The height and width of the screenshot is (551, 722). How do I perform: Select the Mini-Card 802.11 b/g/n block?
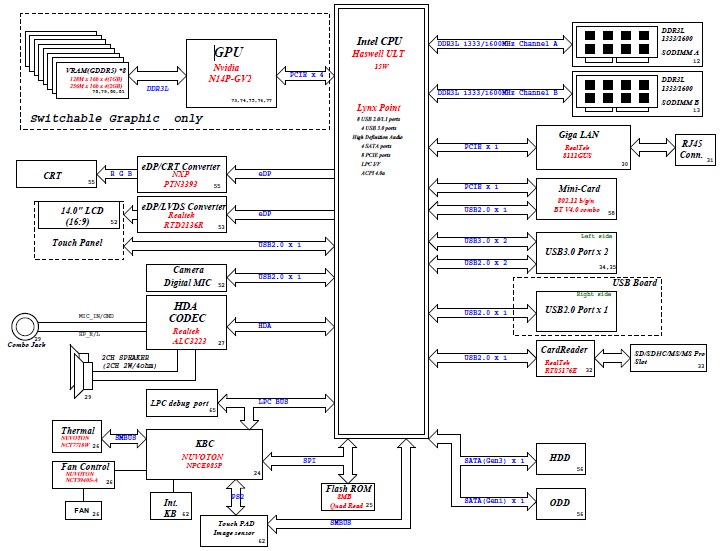point(576,199)
